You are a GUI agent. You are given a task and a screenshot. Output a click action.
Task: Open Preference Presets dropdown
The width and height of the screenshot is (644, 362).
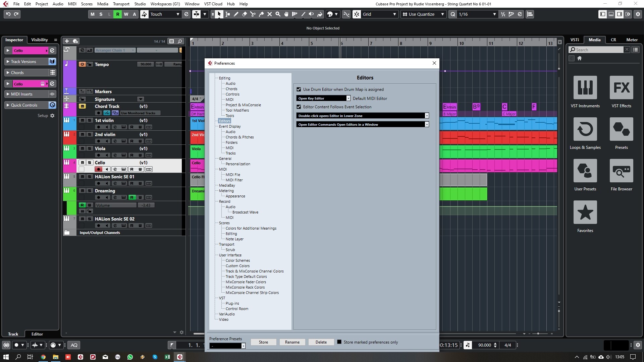coord(227,346)
